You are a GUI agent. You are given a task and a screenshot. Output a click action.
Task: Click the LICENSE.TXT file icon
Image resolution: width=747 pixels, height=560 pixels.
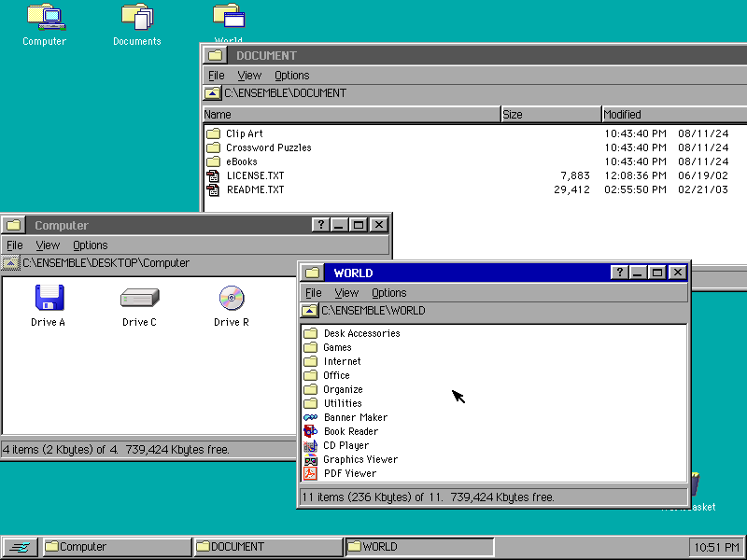[x=213, y=175]
